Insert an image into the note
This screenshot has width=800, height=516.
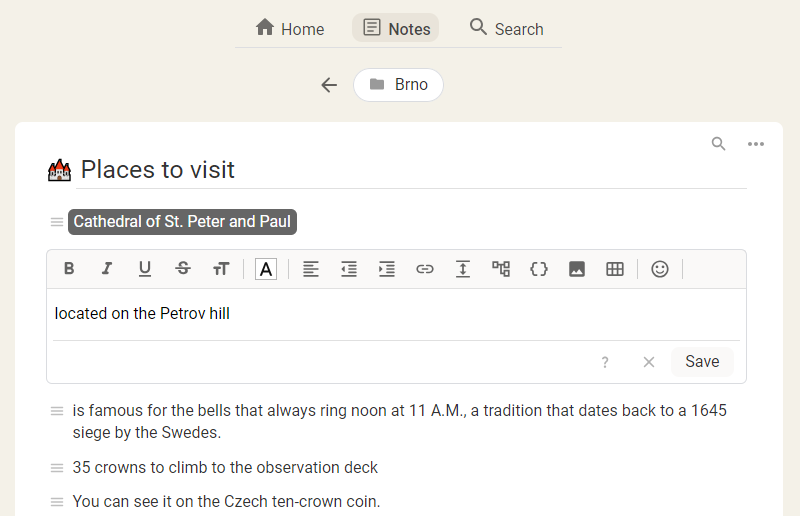(577, 269)
